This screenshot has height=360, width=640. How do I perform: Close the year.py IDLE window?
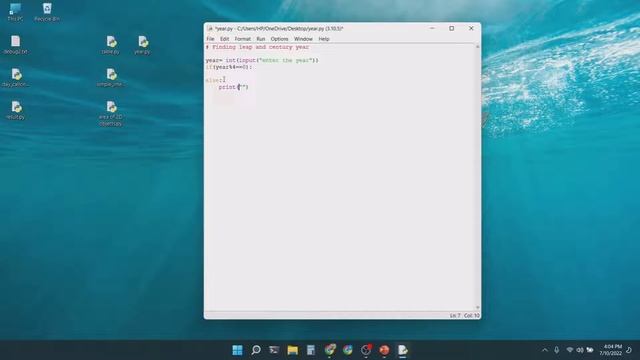tap(471, 28)
